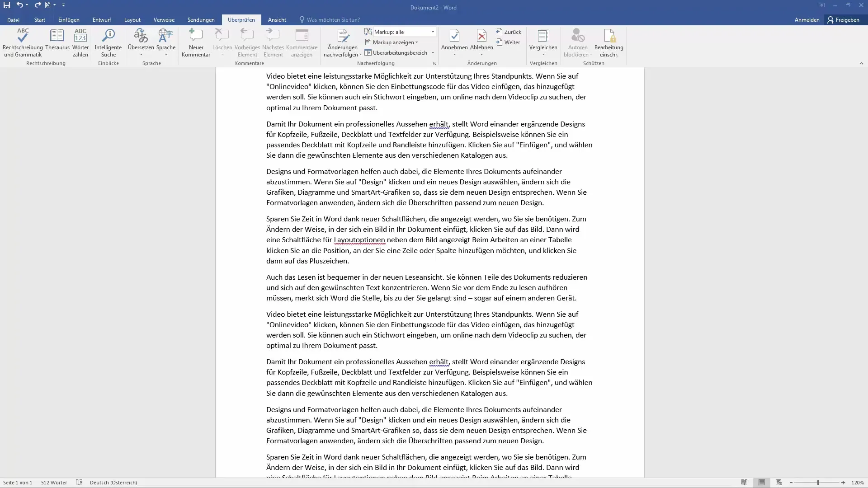Viewport: 868px width, 488px height.
Task: Customize quick access toolbar dropdown
Action: [x=63, y=5]
